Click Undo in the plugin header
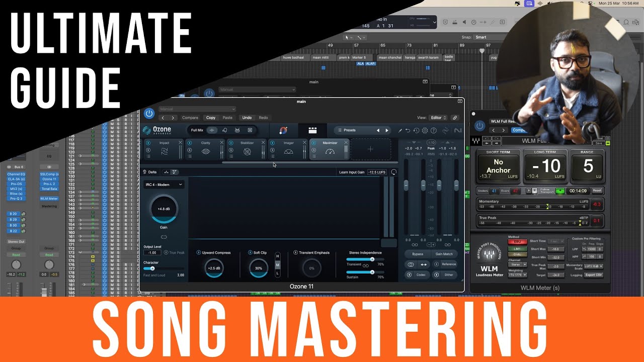The image size is (644, 362). coord(247,118)
